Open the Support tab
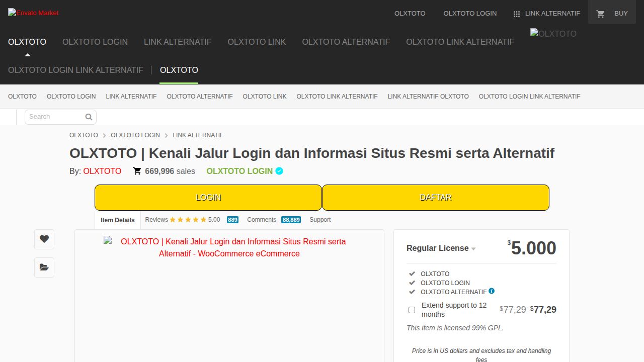This screenshot has height=362, width=644. click(x=320, y=220)
